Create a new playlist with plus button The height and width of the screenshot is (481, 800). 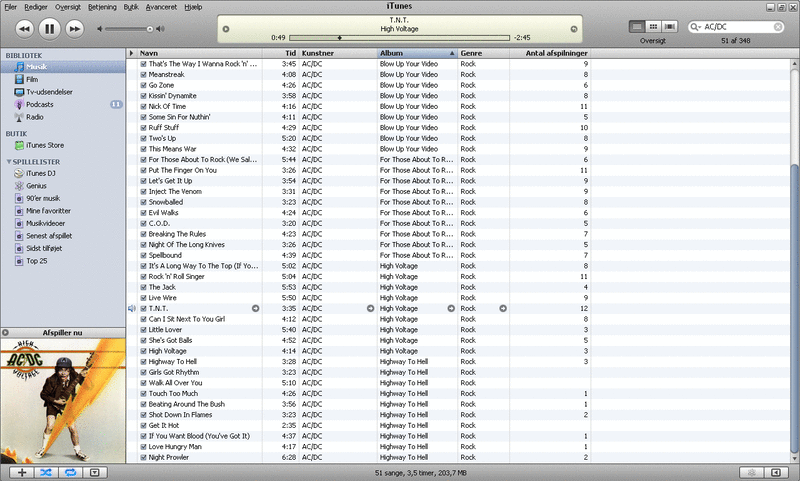(x=21, y=471)
